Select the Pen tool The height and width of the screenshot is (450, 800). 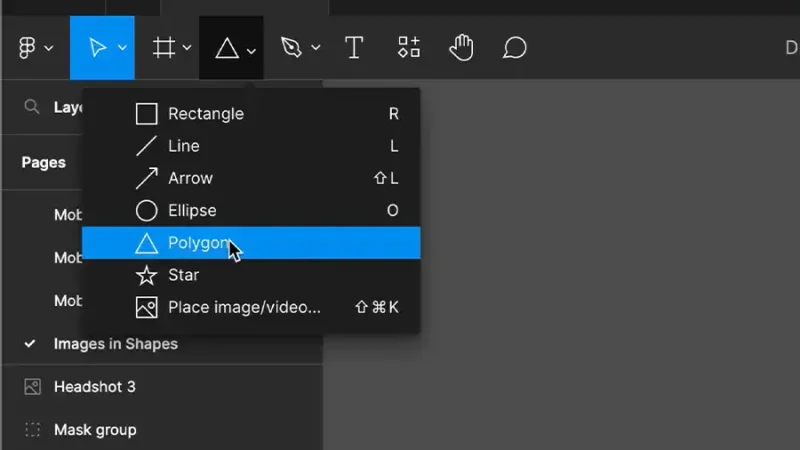point(291,47)
